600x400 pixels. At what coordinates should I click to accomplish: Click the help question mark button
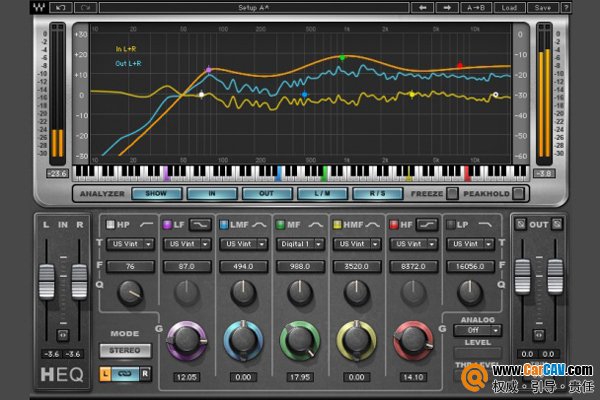[x=566, y=8]
